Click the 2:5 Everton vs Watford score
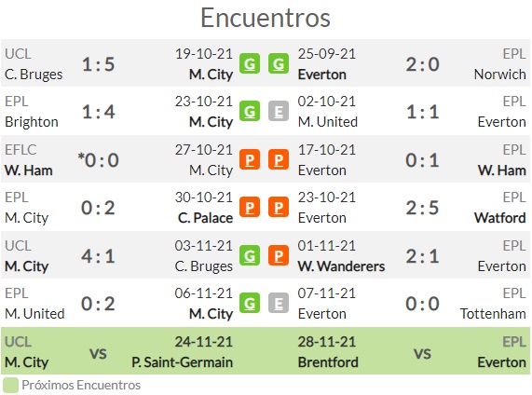This screenshot has height=395, width=532. pos(422,208)
